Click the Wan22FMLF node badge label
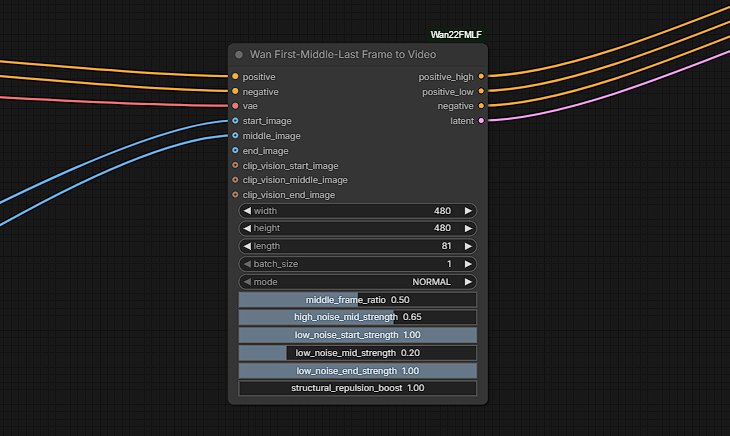The image size is (730, 436). click(456, 35)
